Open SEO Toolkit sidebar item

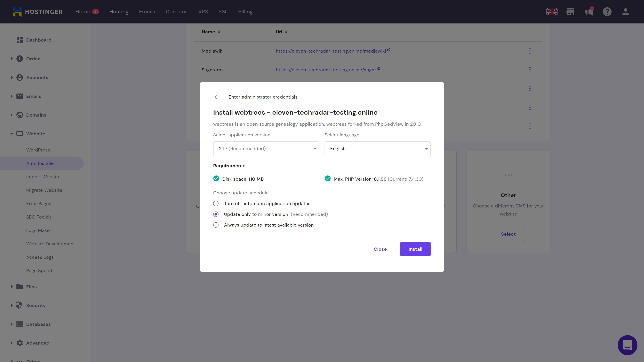click(x=39, y=217)
